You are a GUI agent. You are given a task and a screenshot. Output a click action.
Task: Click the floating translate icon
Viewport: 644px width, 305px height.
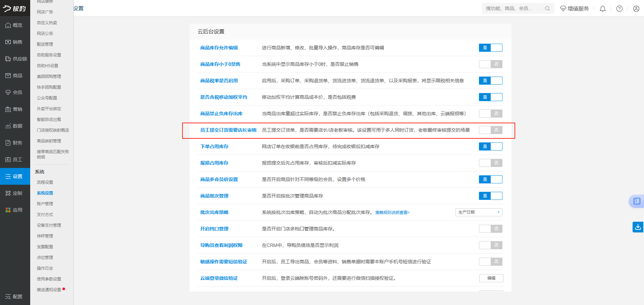[636, 201]
